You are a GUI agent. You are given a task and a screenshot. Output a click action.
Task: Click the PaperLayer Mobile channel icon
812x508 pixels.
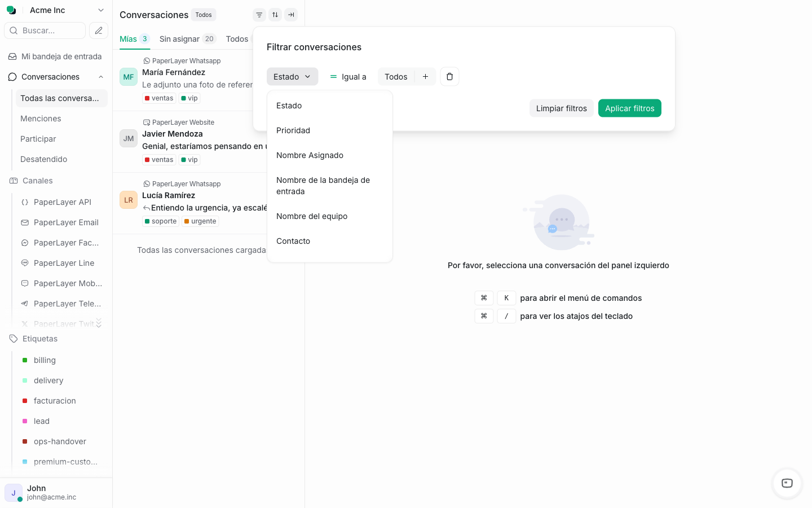[x=25, y=283]
